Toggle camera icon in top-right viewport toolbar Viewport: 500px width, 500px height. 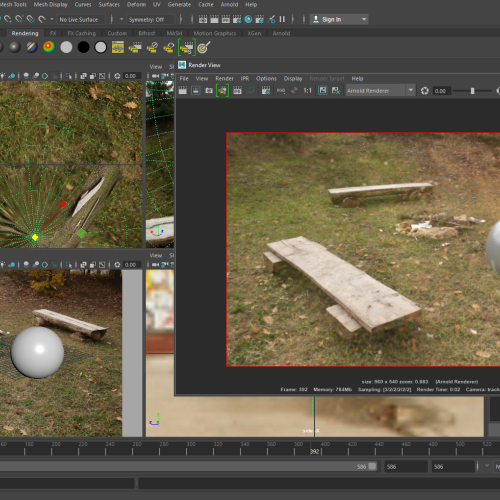(x=156, y=76)
